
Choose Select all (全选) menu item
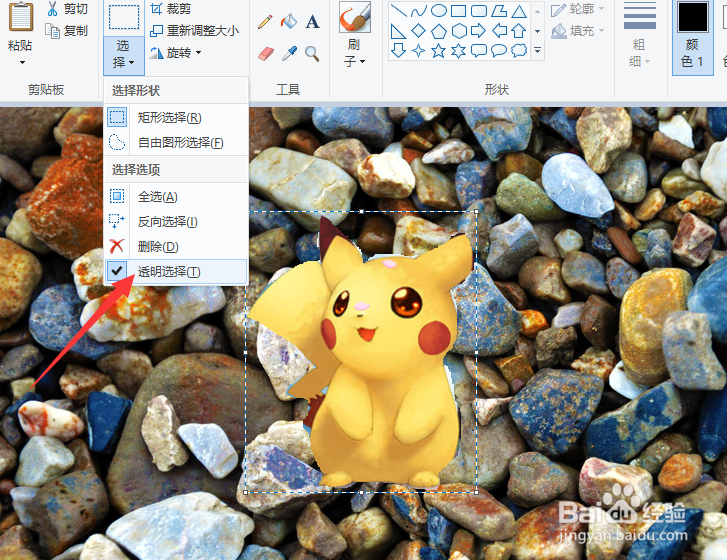pos(176,197)
